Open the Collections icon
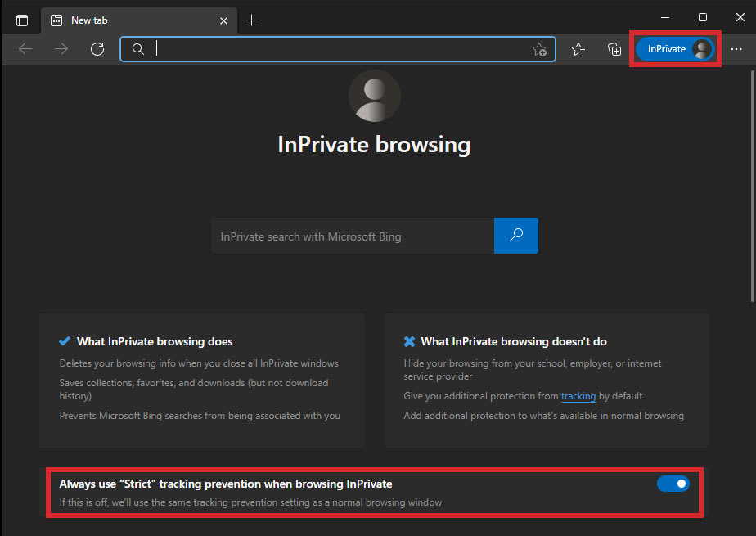The width and height of the screenshot is (756, 536). 614,48
